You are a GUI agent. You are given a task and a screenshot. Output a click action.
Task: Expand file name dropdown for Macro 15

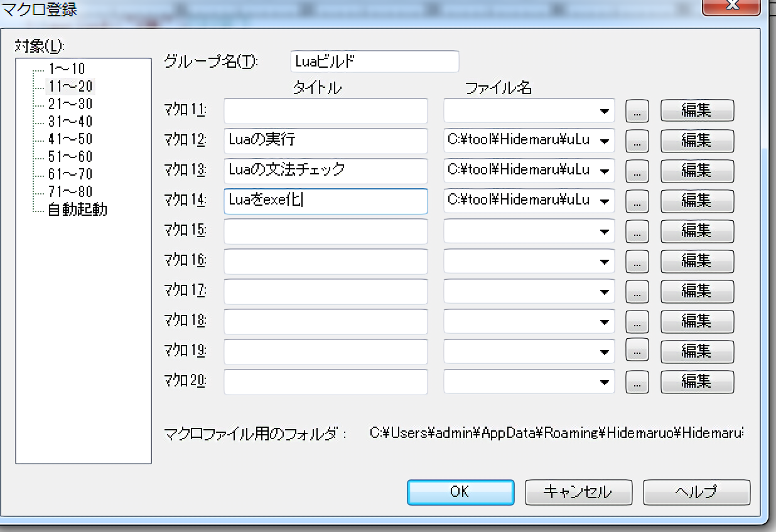tap(604, 231)
